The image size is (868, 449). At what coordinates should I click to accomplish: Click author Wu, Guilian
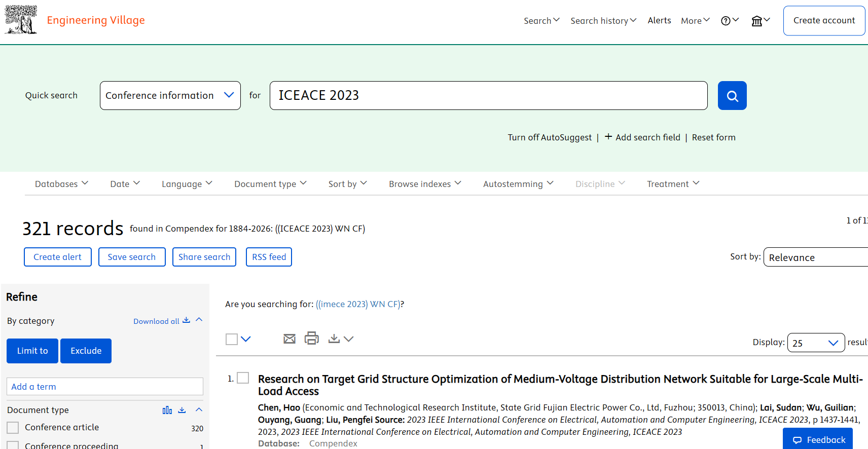tap(830, 407)
